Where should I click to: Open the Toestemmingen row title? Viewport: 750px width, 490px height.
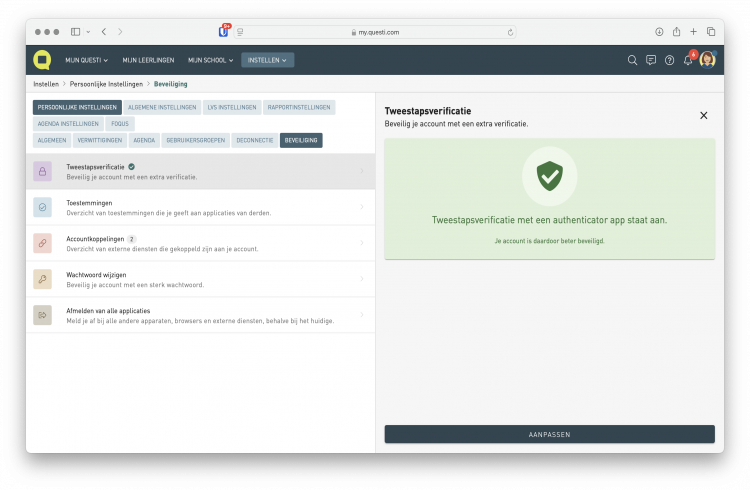point(89,203)
